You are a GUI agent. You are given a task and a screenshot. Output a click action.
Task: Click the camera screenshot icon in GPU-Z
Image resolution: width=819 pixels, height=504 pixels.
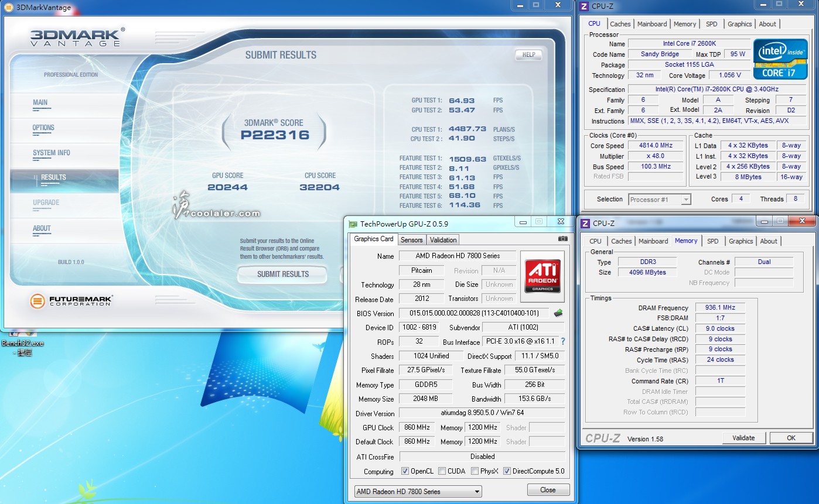coord(562,239)
